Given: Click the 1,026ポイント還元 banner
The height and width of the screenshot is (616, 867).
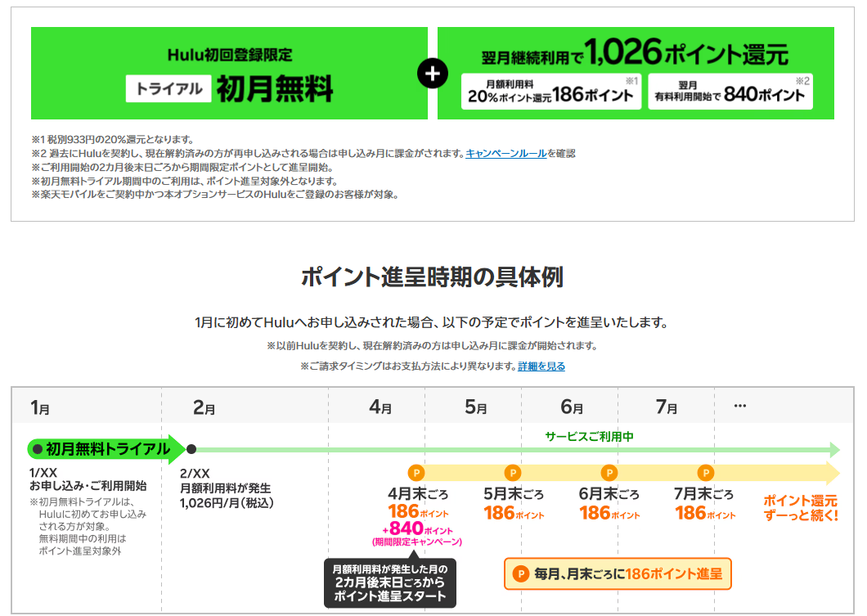Looking at the screenshot, I should tap(636, 73).
